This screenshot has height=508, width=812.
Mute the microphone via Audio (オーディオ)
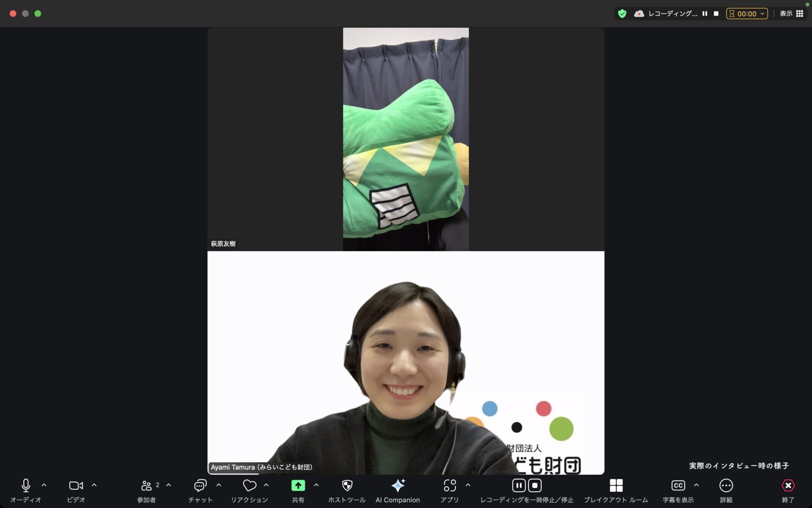[26, 486]
